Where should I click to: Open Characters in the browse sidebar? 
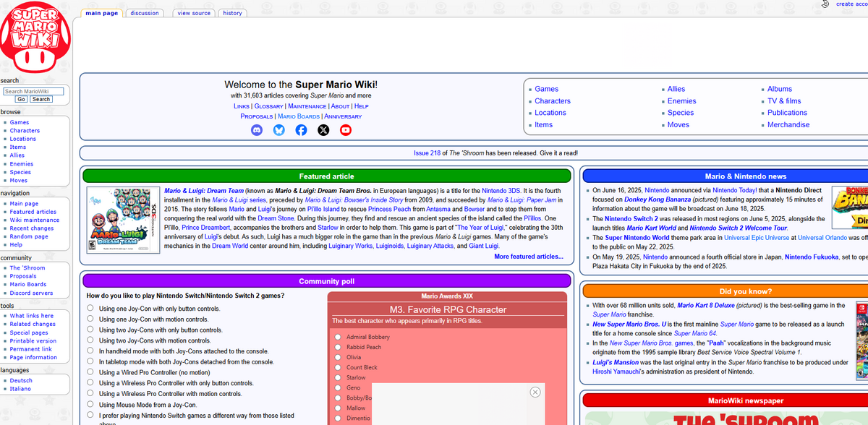[x=25, y=131]
